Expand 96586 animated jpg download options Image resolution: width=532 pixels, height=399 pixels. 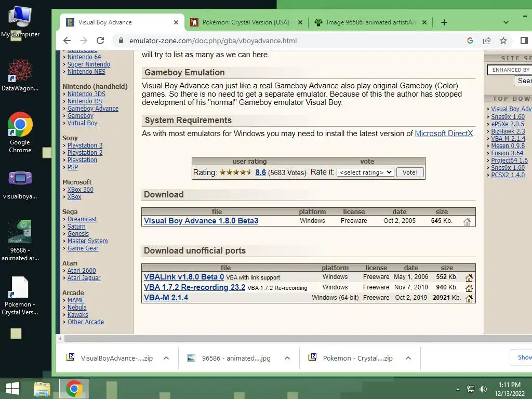[x=287, y=358]
